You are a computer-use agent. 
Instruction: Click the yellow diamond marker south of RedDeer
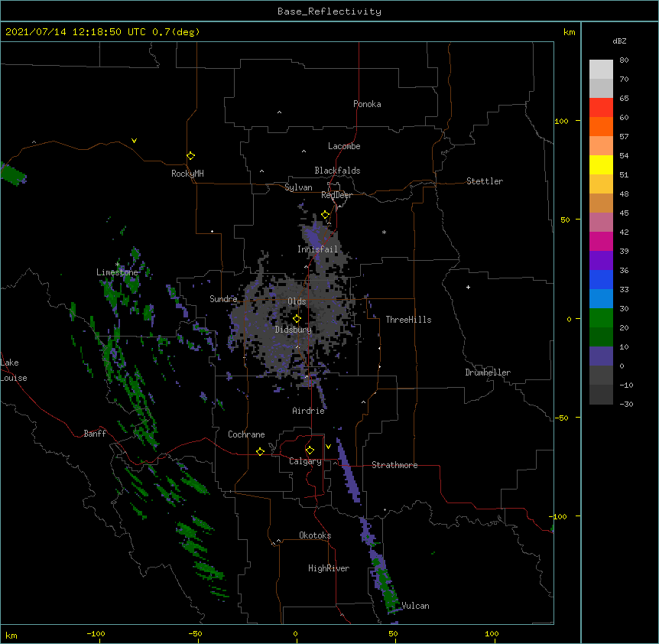pyautogui.click(x=325, y=215)
